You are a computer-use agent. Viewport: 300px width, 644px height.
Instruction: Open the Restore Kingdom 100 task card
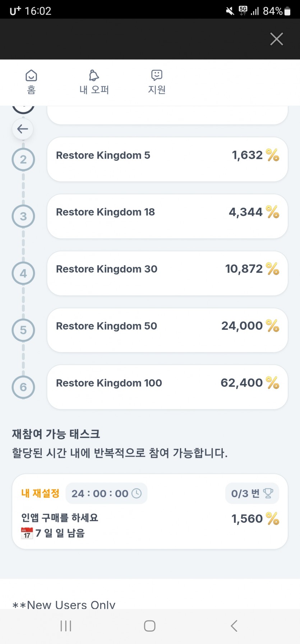pyautogui.click(x=167, y=387)
